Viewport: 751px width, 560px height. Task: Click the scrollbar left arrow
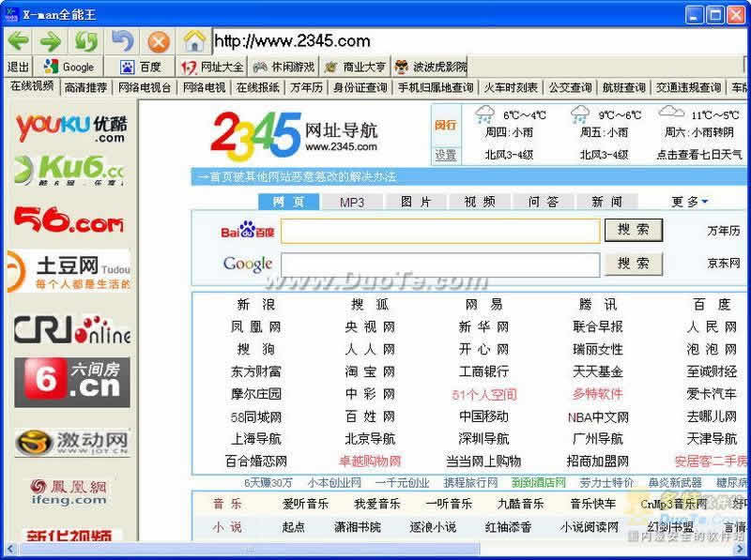[x=10, y=550]
